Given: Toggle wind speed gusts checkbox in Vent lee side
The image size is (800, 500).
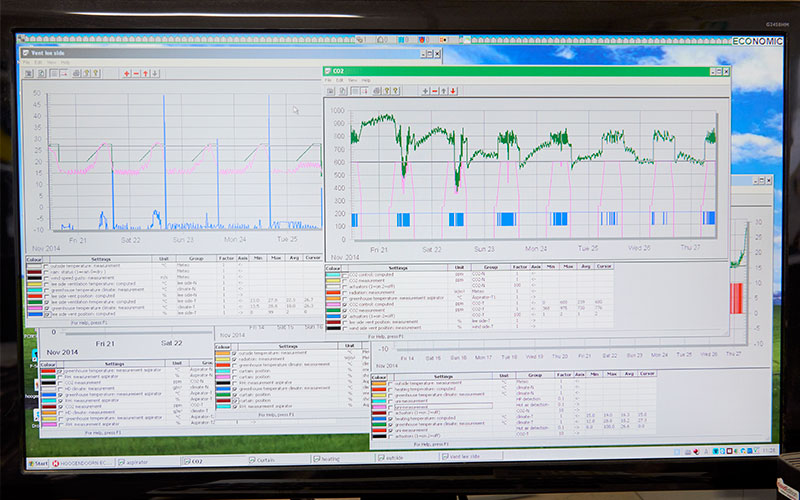Looking at the screenshot, I should 46,278.
